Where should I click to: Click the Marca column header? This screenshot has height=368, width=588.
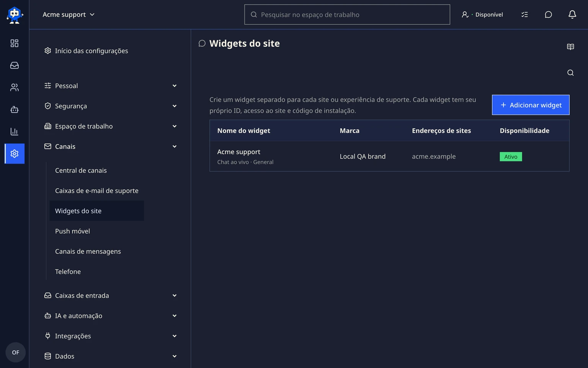(350, 131)
